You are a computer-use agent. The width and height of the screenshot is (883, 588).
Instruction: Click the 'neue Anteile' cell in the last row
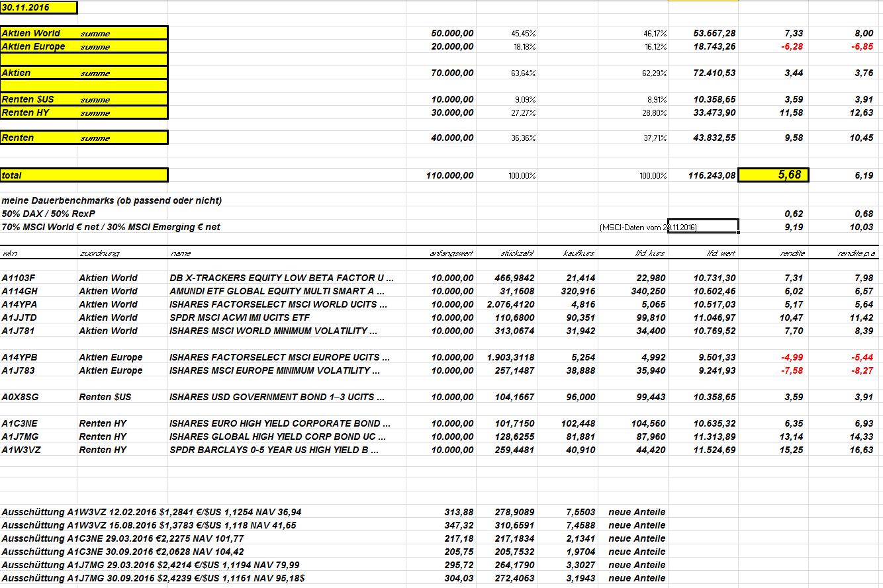click(637, 578)
